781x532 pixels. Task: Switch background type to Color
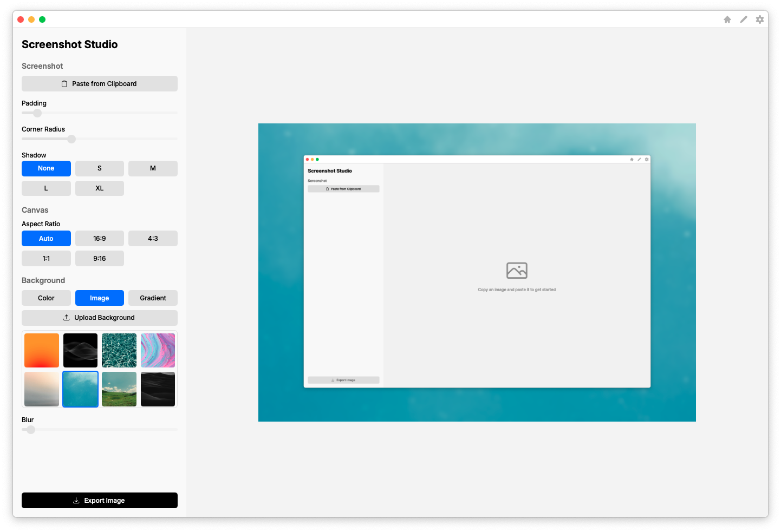(x=46, y=298)
